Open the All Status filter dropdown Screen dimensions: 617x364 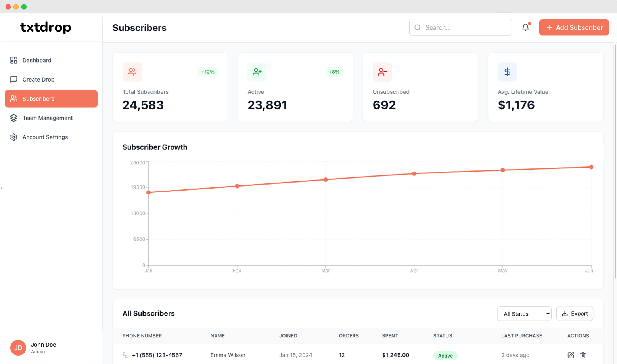524,314
